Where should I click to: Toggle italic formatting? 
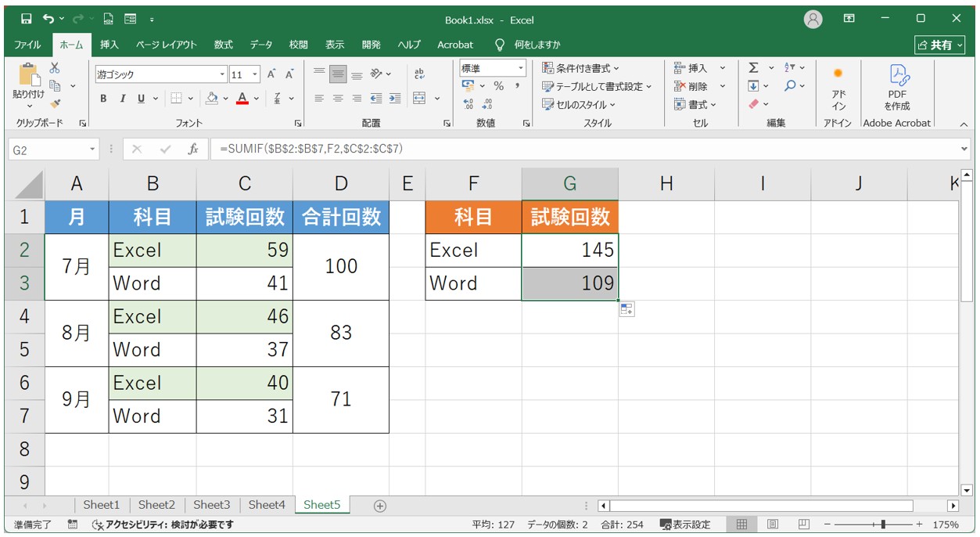(x=123, y=99)
